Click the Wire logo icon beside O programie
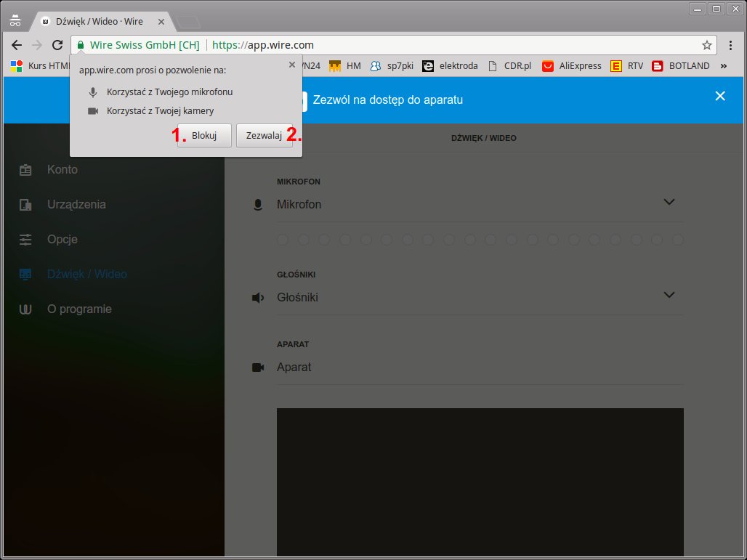Screen dimensions: 747x560 [26, 309]
